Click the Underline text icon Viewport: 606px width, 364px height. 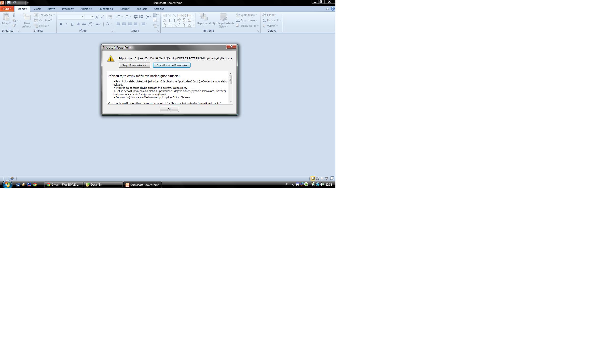click(x=72, y=24)
